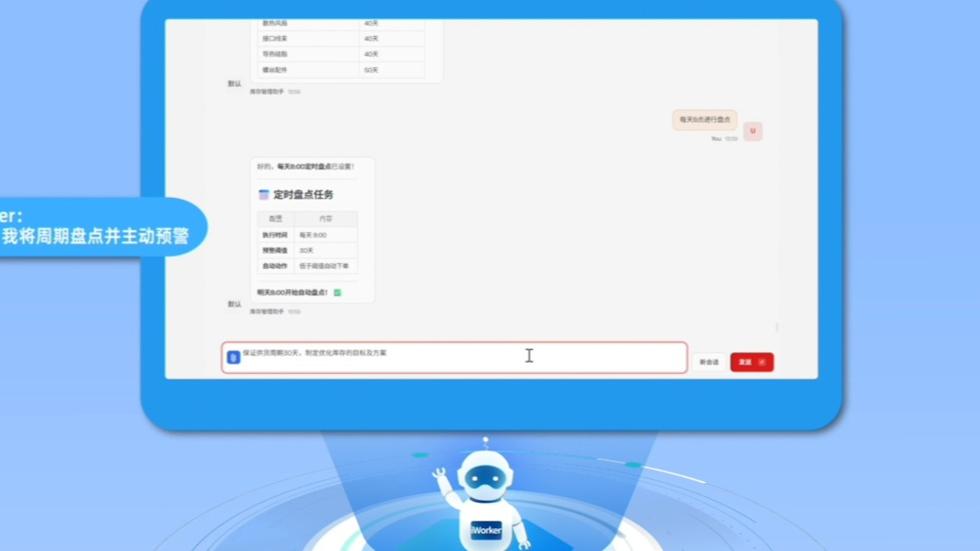980x551 pixels.
Task: Click the check icon inside the send button
Action: 762,362
